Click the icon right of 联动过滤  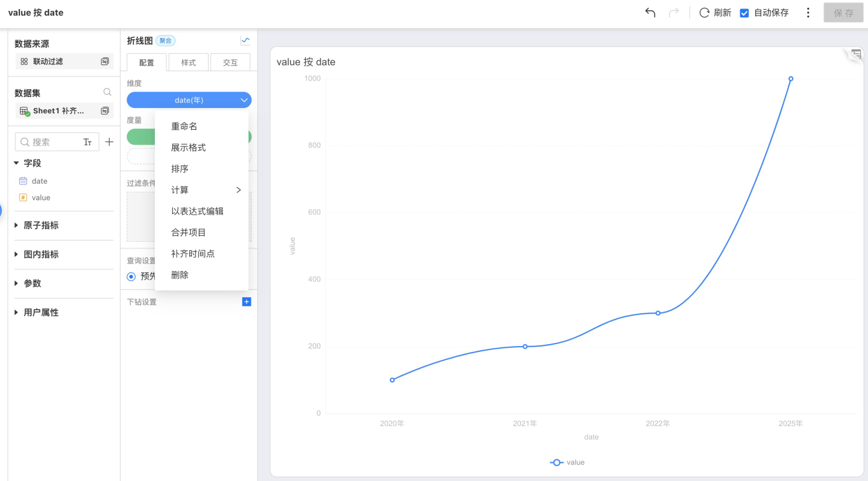105,61
